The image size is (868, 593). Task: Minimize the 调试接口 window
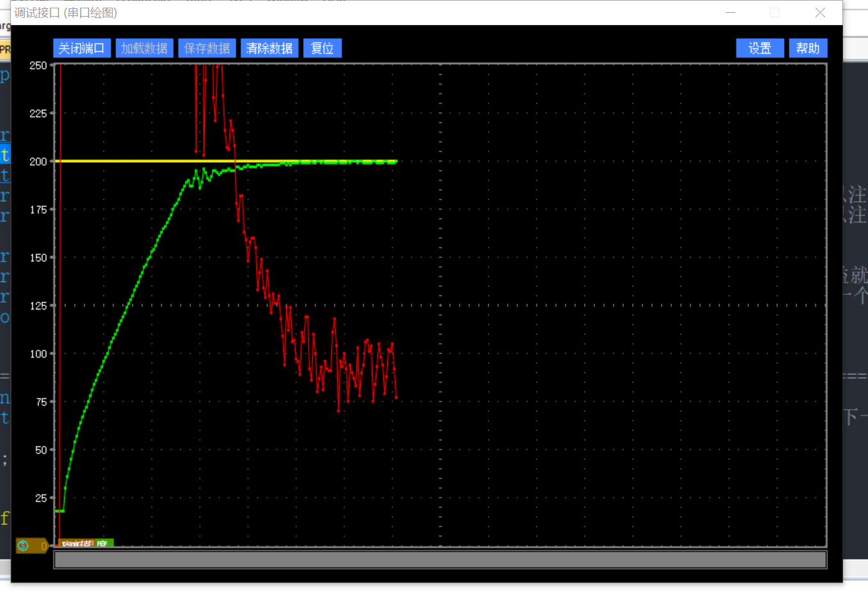[730, 13]
